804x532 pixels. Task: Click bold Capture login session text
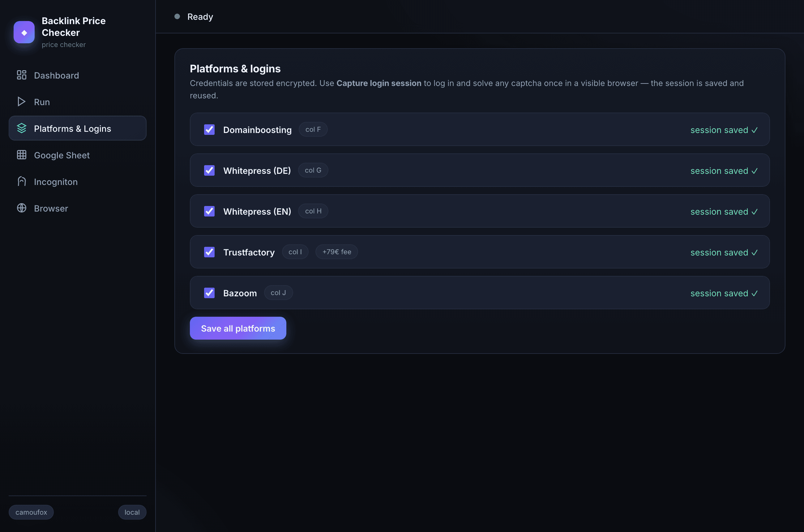[378, 83]
